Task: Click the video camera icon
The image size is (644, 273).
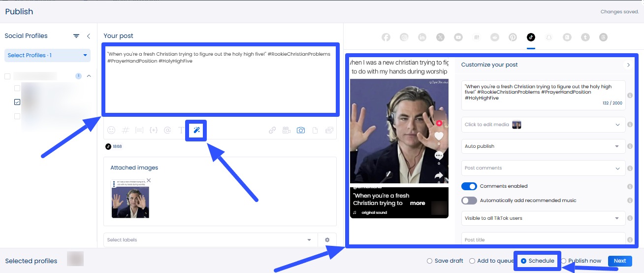Action: pyautogui.click(x=286, y=131)
